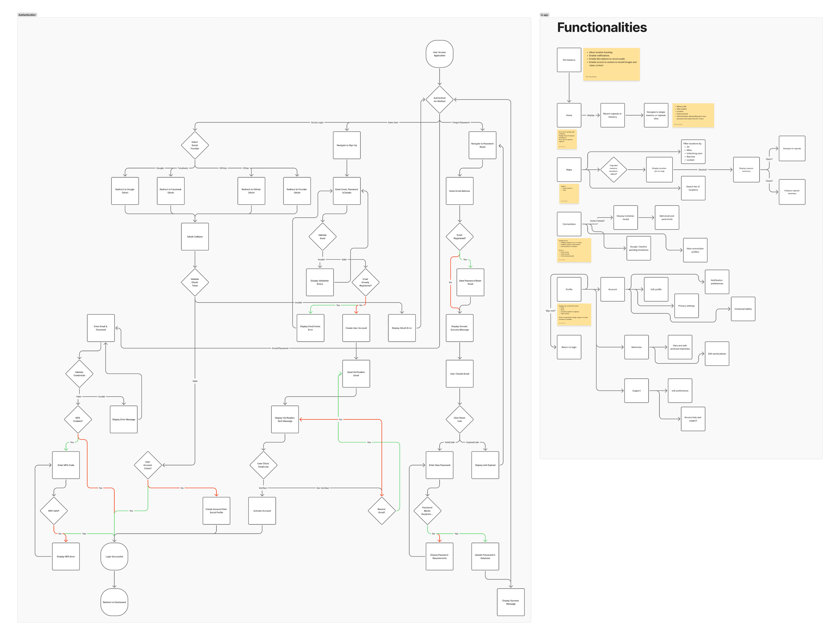840x640 pixels.
Task: Select the Display Generic Success Message box
Action: coord(460,328)
